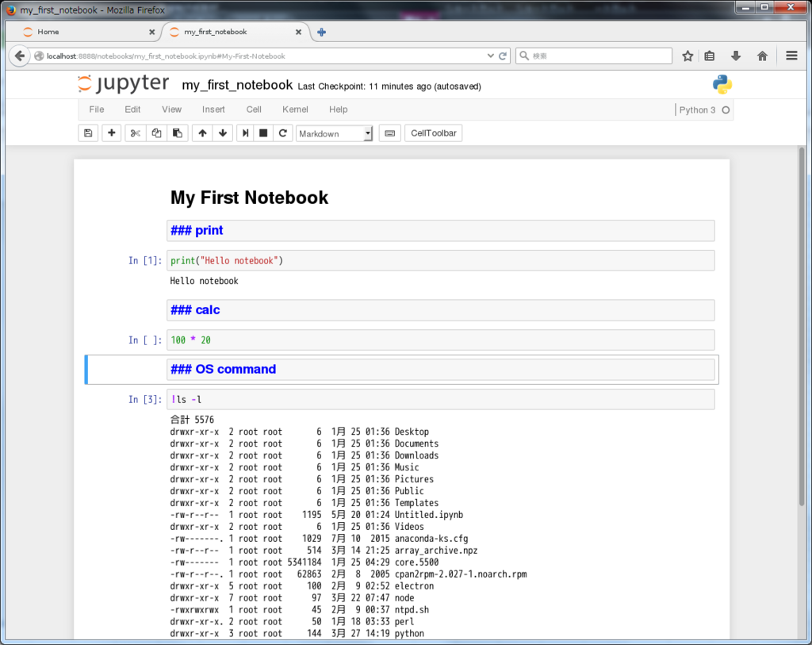The image size is (812, 645).
Task: Open the Cell menu
Action: coord(254,109)
